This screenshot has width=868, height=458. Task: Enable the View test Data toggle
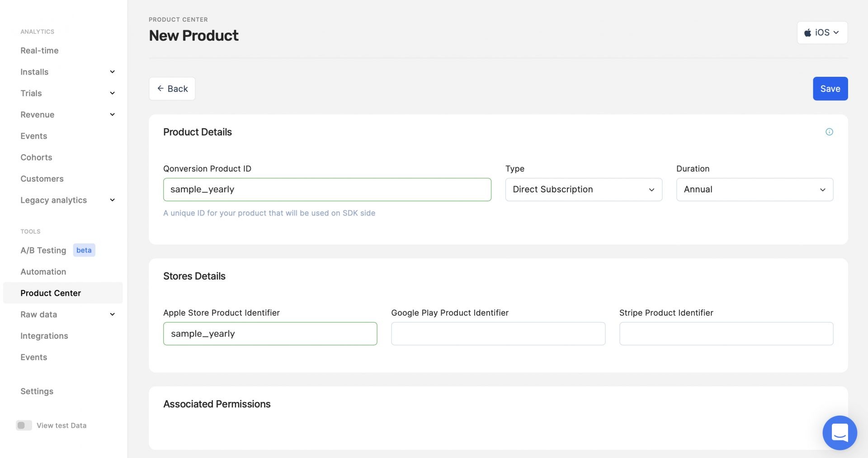point(24,425)
